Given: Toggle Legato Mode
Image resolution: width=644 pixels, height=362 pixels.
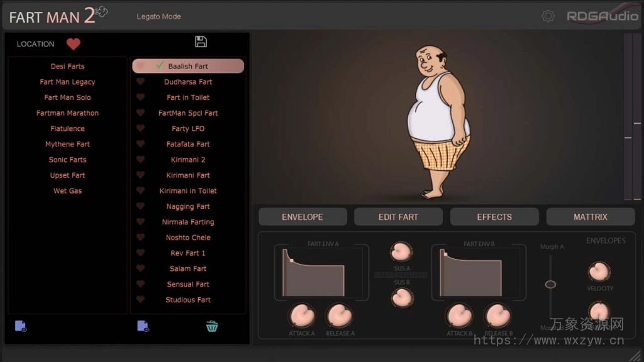Looking at the screenshot, I should coord(158,16).
